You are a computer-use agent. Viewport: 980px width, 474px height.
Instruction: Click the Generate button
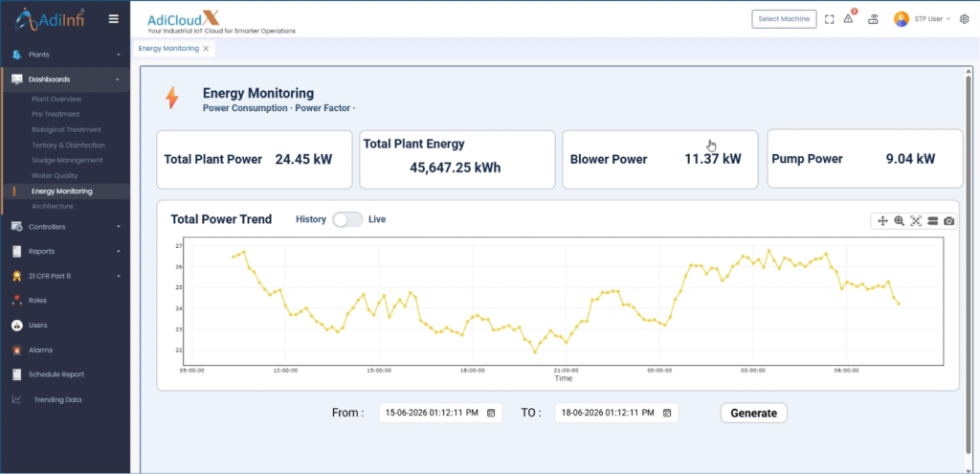(x=754, y=413)
